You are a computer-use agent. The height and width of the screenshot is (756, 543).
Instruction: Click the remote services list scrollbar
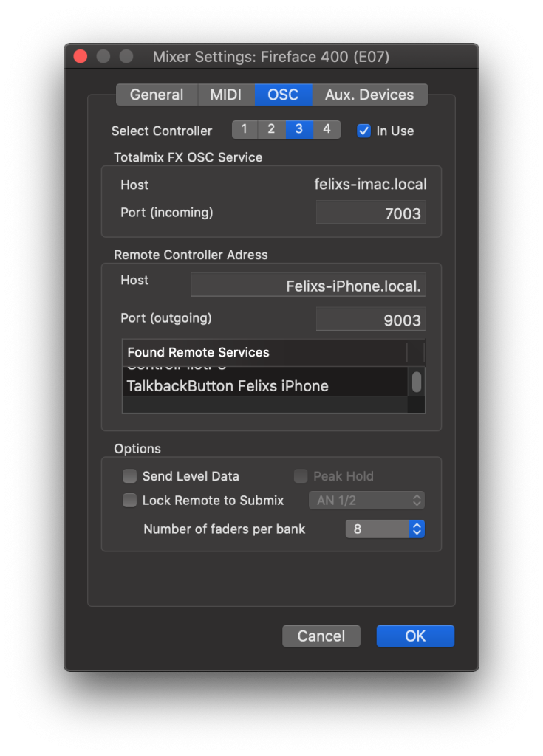click(416, 383)
